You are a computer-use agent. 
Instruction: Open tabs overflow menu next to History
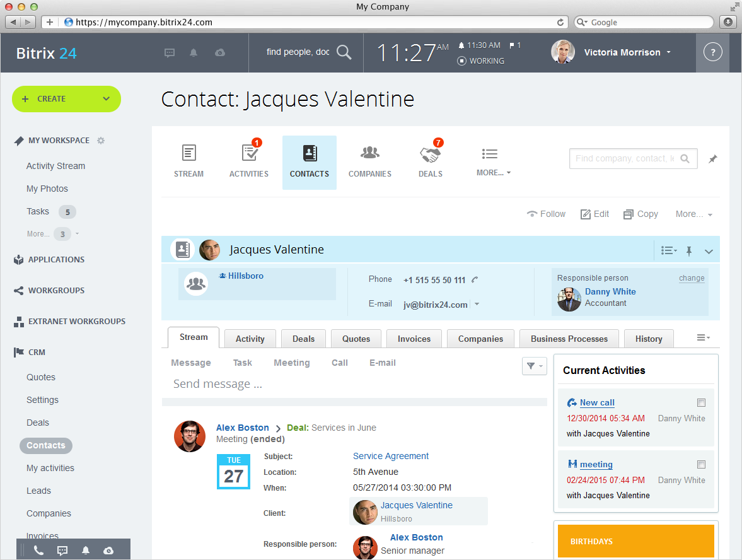703,337
